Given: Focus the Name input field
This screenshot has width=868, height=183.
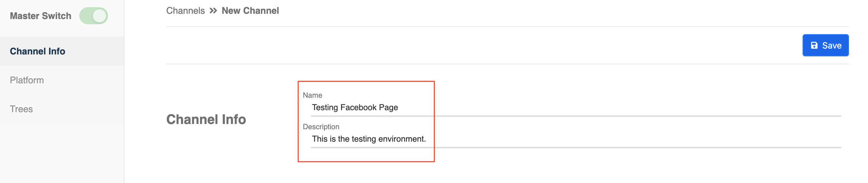Looking at the screenshot, I should pos(575,108).
